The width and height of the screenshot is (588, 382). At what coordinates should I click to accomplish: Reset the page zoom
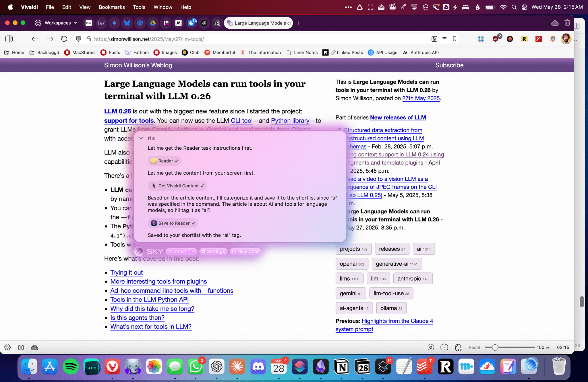point(474,348)
